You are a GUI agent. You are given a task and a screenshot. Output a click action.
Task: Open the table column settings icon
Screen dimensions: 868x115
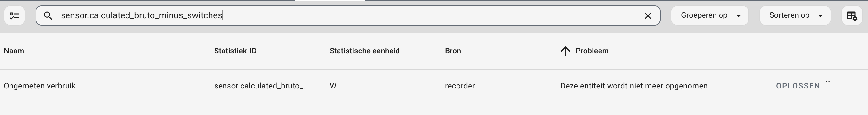click(x=852, y=15)
